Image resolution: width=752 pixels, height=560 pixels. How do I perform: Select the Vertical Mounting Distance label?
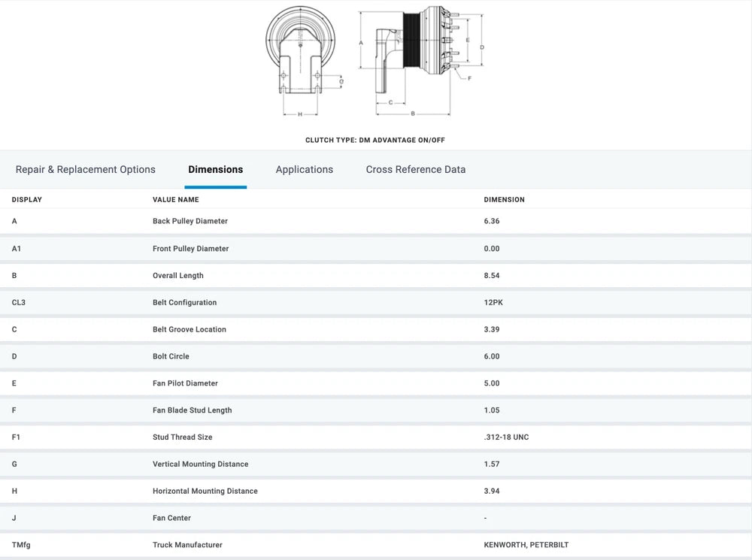click(200, 465)
